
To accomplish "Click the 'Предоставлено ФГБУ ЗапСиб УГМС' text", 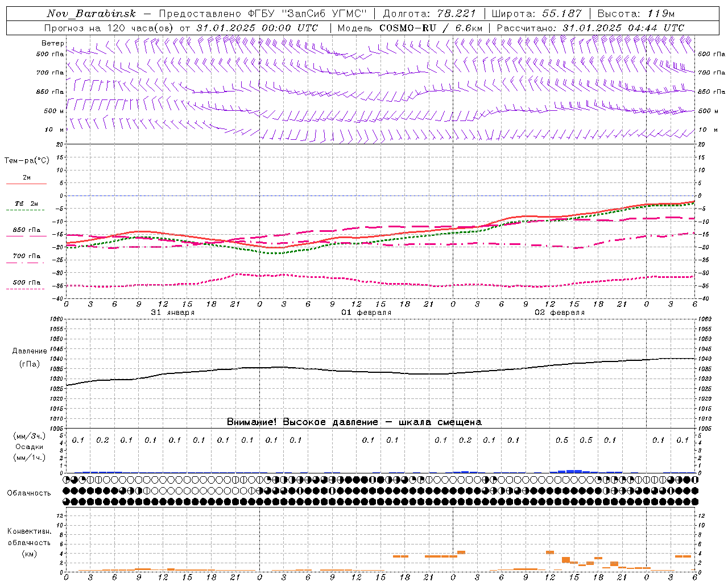I will 263,14.
